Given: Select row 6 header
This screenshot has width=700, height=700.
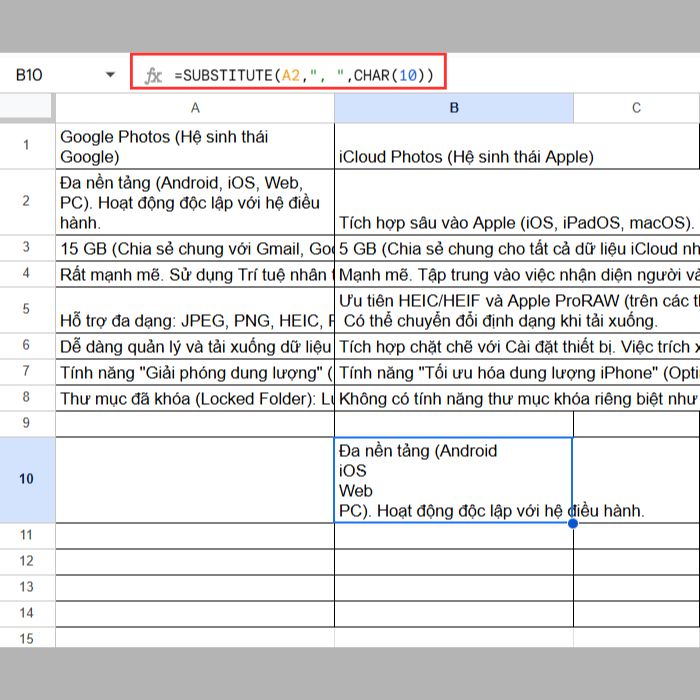Looking at the screenshot, I should [x=27, y=346].
